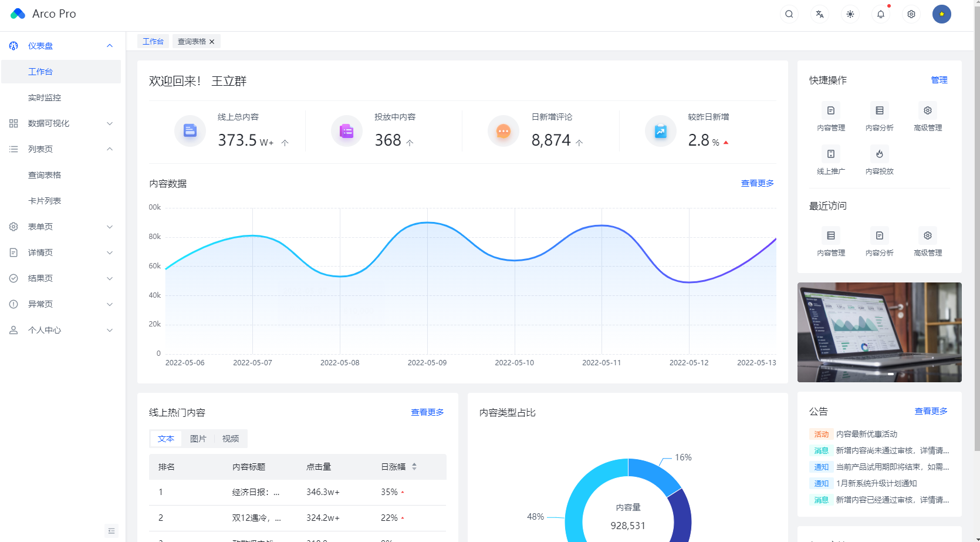This screenshot has width=980, height=542.
Task: Click 管理 link in 快捷操作
Action: click(x=940, y=80)
